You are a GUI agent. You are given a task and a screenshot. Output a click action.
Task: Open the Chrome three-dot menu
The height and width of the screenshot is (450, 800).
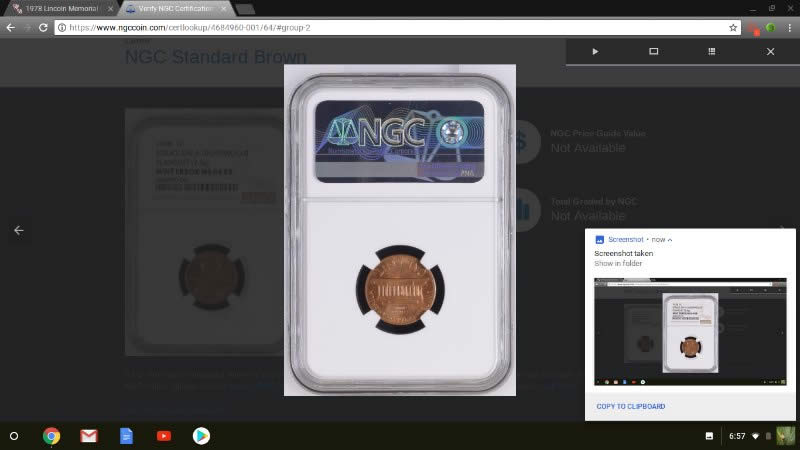click(x=789, y=28)
